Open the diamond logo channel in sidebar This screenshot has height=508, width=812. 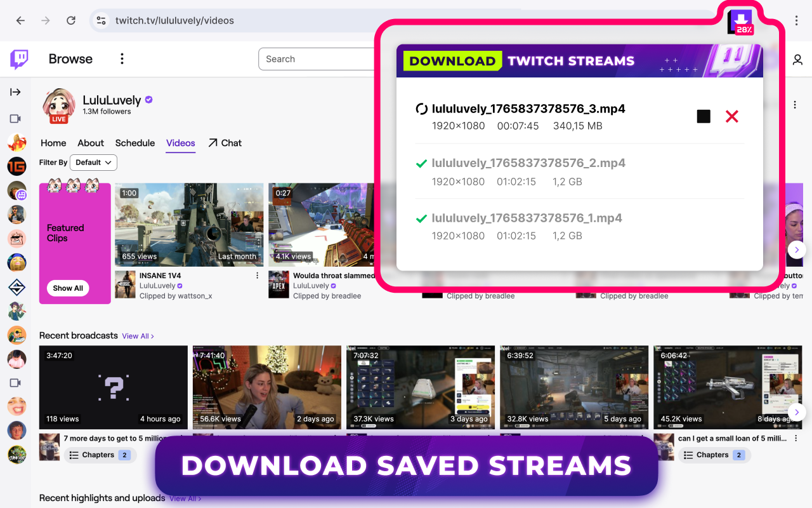click(x=16, y=288)
